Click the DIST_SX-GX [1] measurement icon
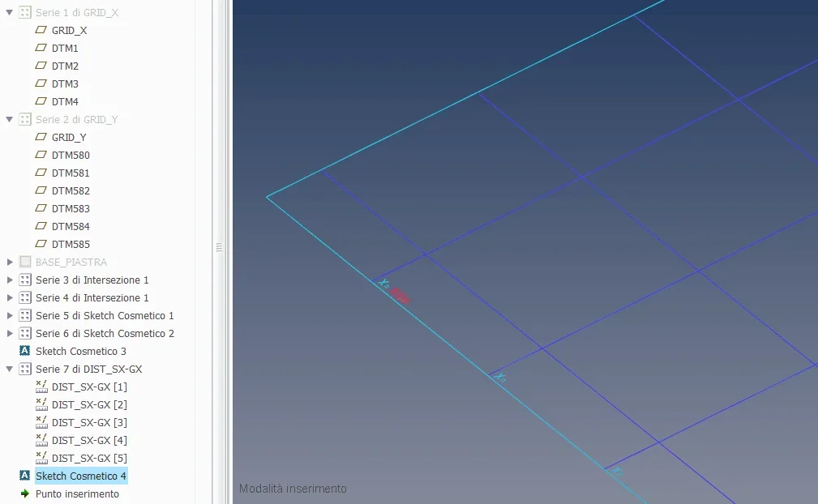818x504 pixels. 41,387
